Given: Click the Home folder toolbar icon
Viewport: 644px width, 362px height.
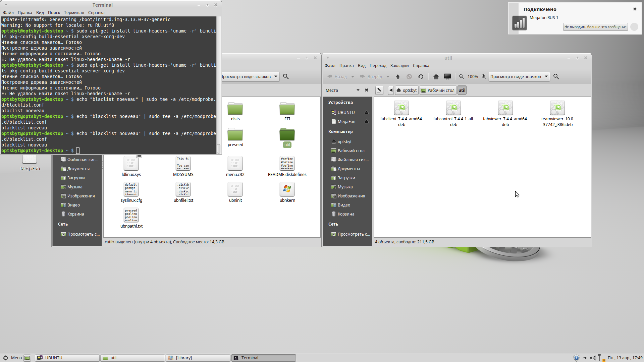Looking at the screenshot, I should click(436, 77).
